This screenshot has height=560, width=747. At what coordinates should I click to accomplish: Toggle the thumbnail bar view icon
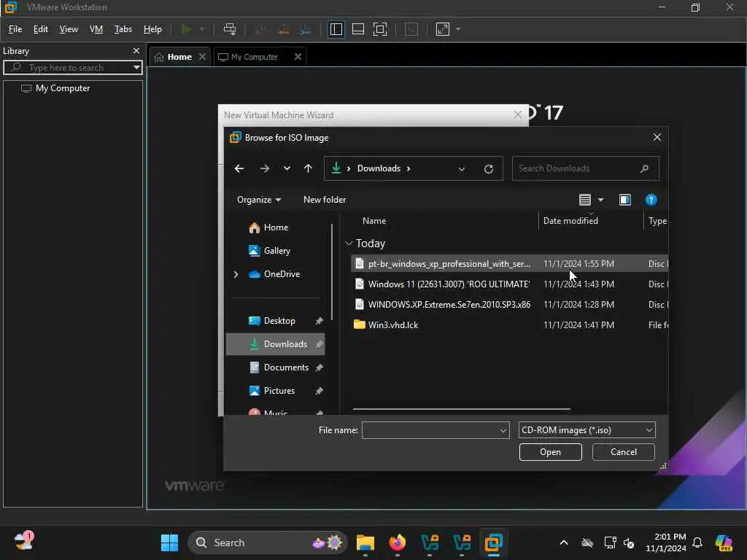coord(357,29)
